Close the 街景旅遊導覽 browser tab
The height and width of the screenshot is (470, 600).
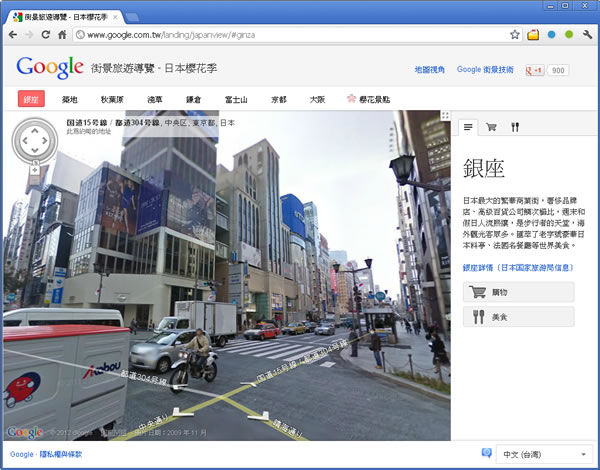[x=115, y=17]
